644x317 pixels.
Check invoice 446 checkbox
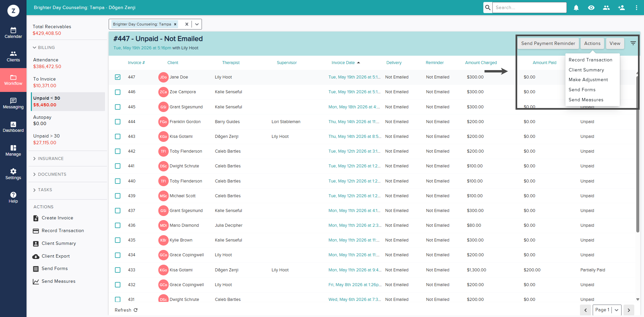click(118, 92)
